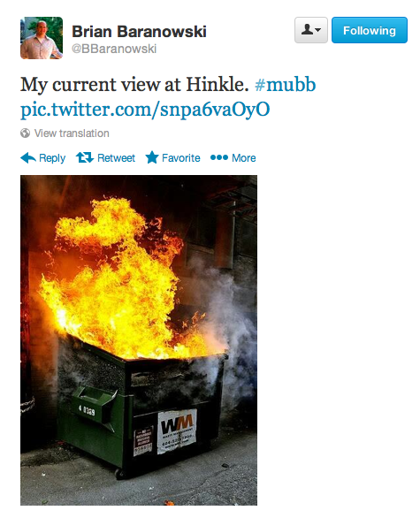420x518 pixels.
Task: Click the retweet arrows icon
Action: tap(85, 157)
